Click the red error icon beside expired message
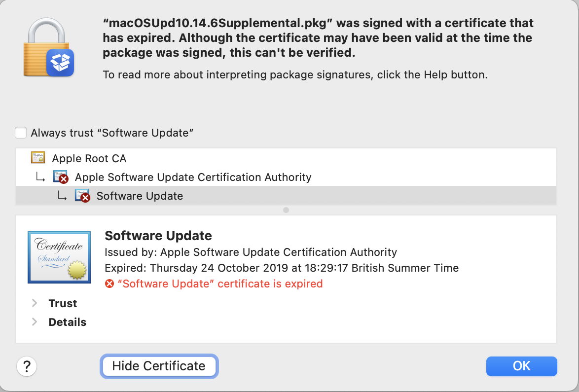 coord(109,284)
